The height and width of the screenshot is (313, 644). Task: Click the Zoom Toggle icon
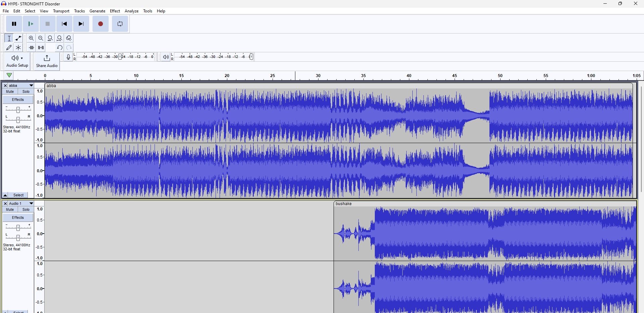(x=69, y=38)
